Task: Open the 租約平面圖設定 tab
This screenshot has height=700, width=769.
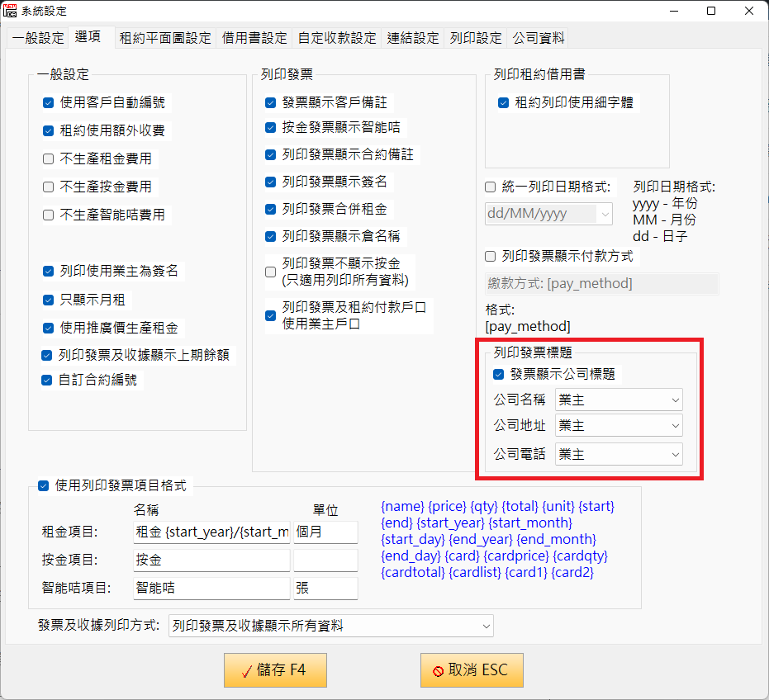Action: click(165, 38)
